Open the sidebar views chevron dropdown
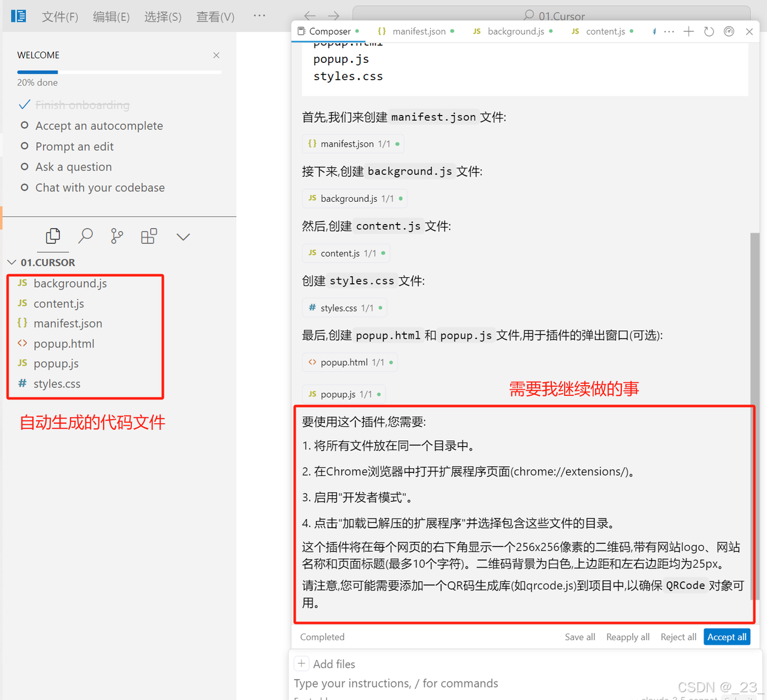The height and width of the screenshot is (700, 767). pos(183,236)
